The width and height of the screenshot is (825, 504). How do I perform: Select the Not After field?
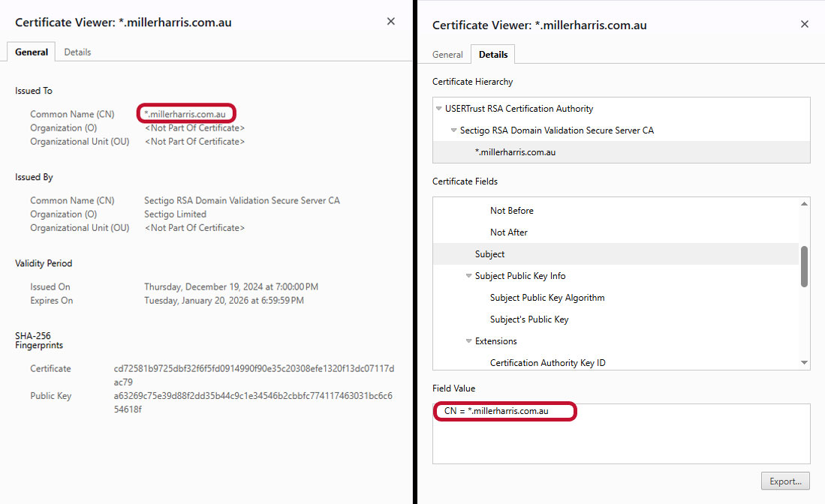[509, 232]
